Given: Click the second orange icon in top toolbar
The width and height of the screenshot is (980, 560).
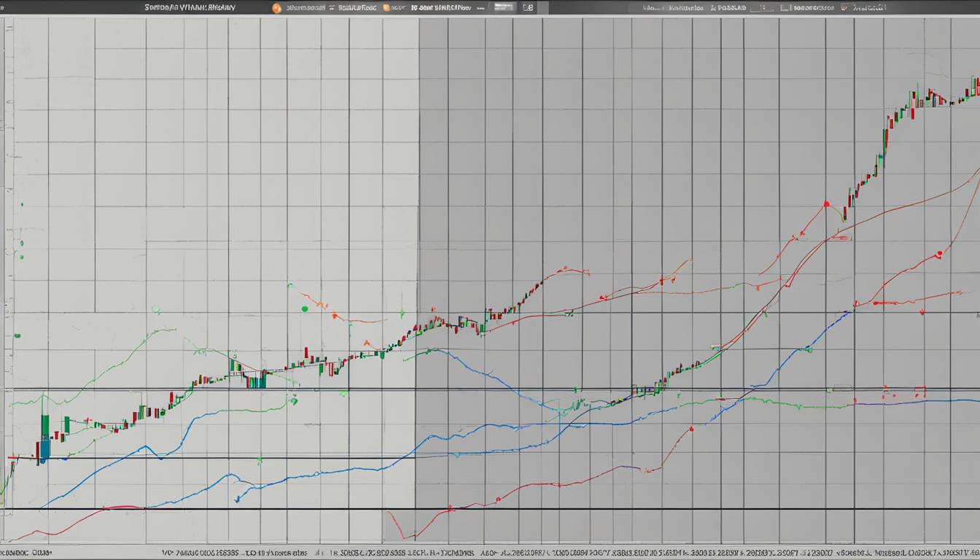Looking at the screenshot, I should tap(386, 8).
